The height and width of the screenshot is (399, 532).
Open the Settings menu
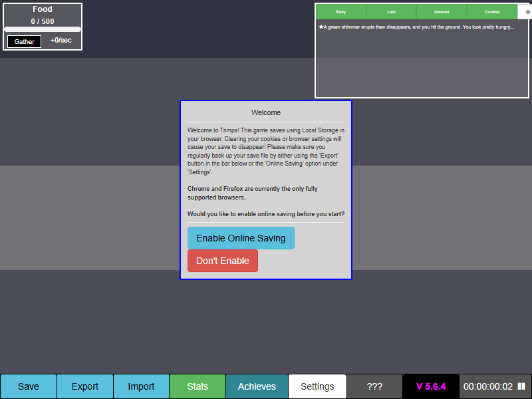(317, 386)
